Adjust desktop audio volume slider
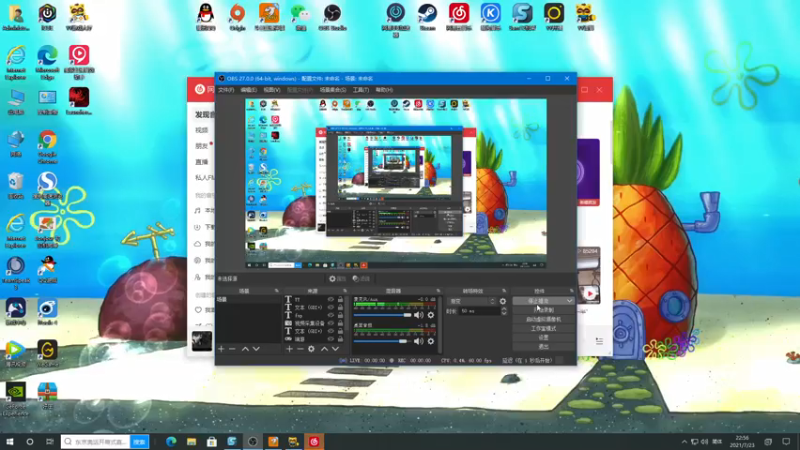 click(383, 341)
